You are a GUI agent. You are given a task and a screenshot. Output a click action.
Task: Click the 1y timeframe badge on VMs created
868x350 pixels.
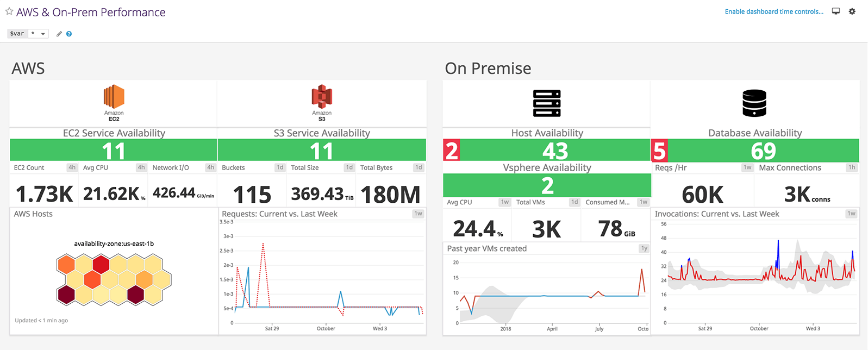pos(644,248)
